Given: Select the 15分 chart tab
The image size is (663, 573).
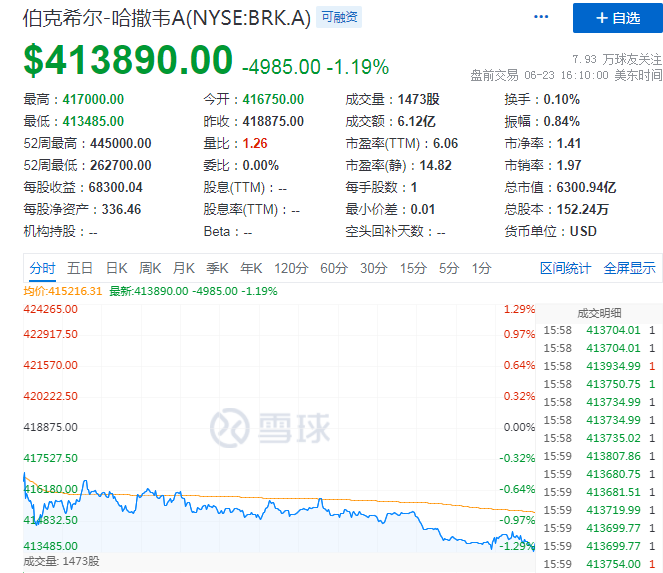Looking at the screenshot, I should pos(414,268).
